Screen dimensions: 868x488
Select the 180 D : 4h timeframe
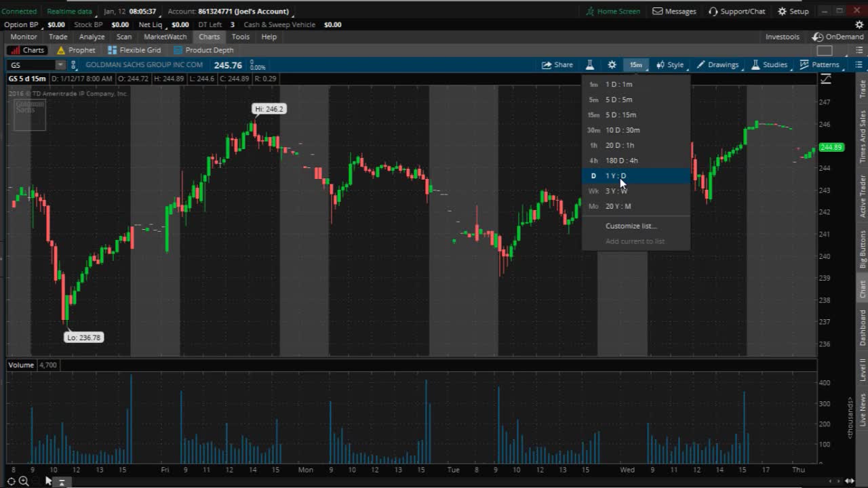pyautogui.click(x=635, y=161)
